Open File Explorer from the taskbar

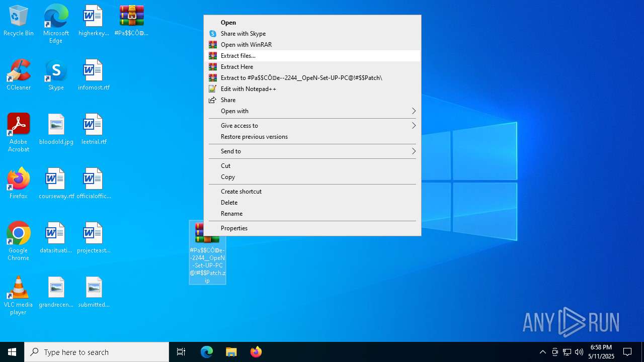pyautogui.click(x=231, y=352)
